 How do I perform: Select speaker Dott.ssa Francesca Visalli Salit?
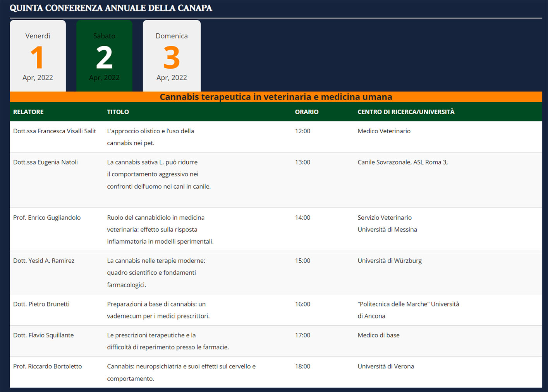click(x=55, y=131)
